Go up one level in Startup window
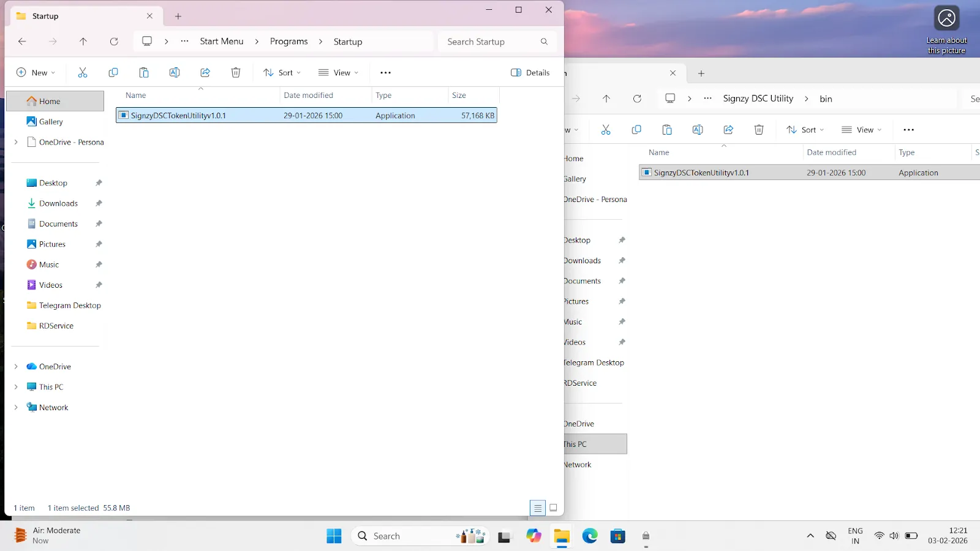The image size is (980, 551). click(83, 42)
